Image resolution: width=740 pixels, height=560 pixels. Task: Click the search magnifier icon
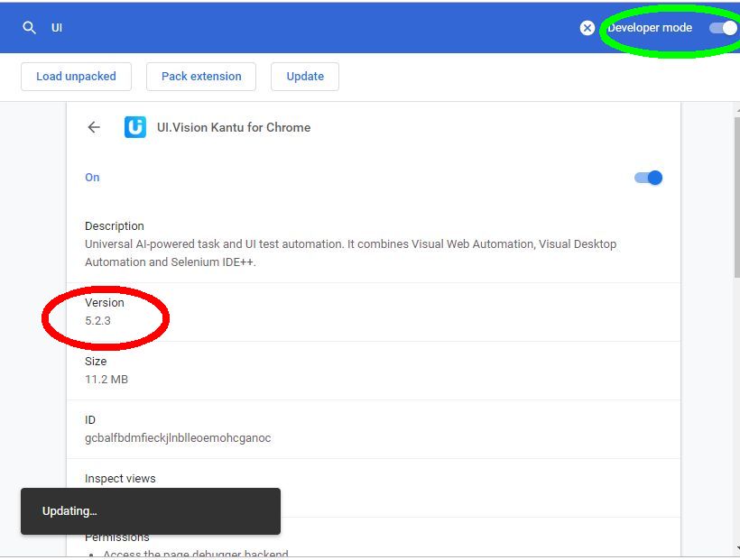(29, 28)
